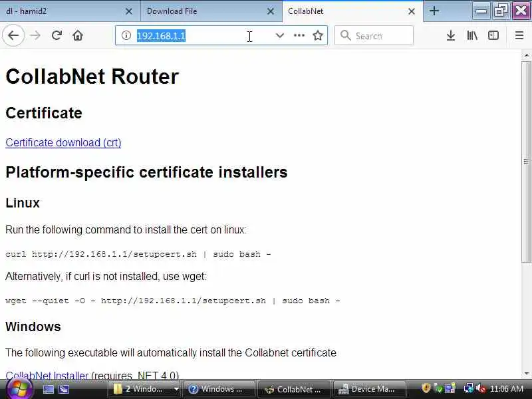532x399 pixels.
Task: Click the scrollbar up arrow
Action: (526, 55)
